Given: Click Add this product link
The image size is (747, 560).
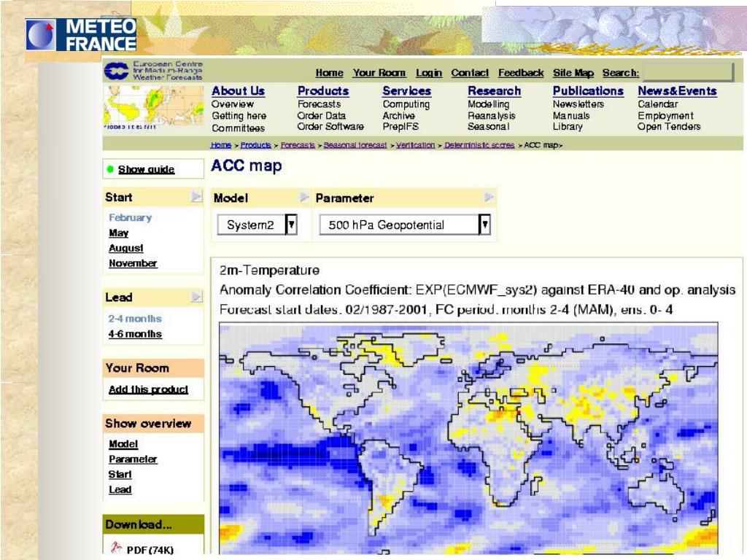Looking at the screenshot, I should pyautogui.click(x=148, y=389).
